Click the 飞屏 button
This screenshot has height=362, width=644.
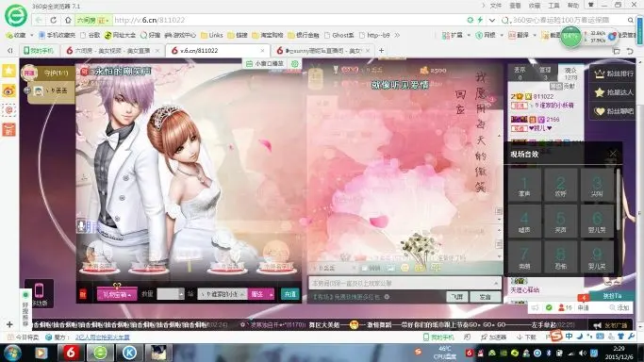[x=457, y=297]
